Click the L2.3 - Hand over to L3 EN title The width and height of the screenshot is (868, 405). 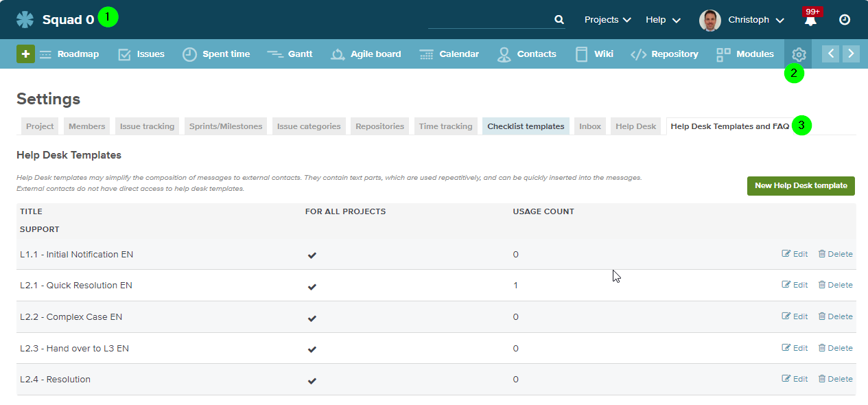coord(74,348)
